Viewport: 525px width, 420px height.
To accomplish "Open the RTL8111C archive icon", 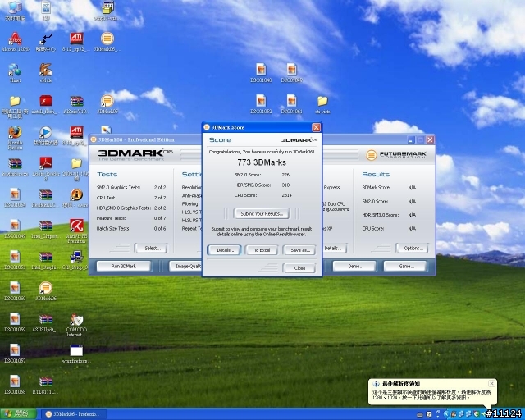I will [46, 385].
